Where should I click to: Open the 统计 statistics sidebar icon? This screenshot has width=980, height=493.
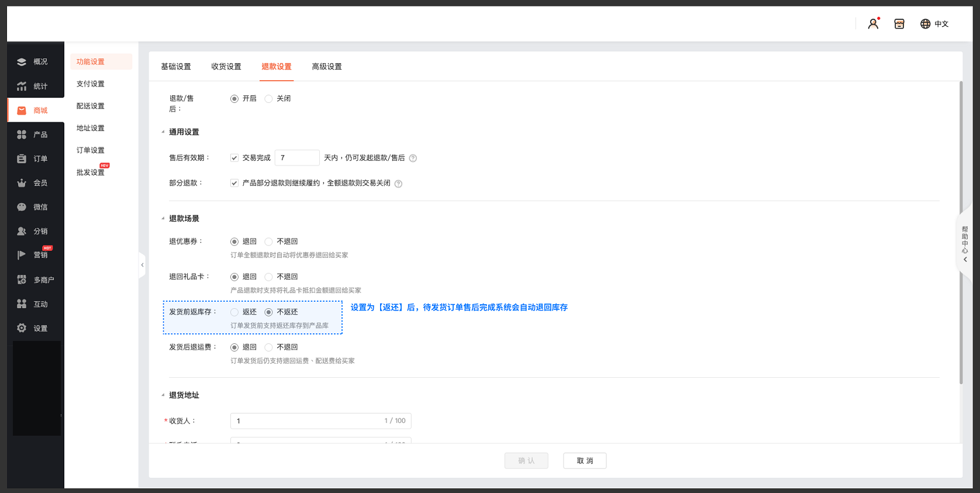(x=22, y=86)
